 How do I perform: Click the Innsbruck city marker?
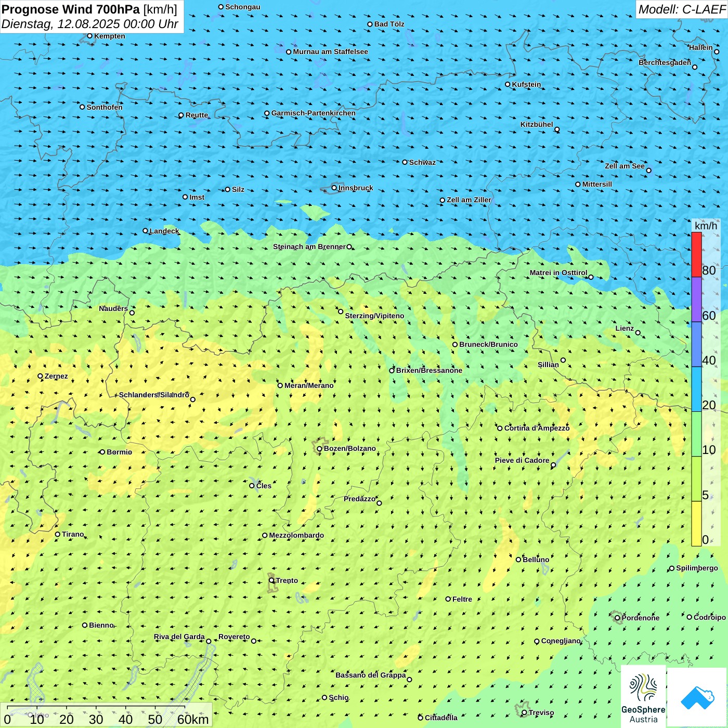[x=334, y=188]
